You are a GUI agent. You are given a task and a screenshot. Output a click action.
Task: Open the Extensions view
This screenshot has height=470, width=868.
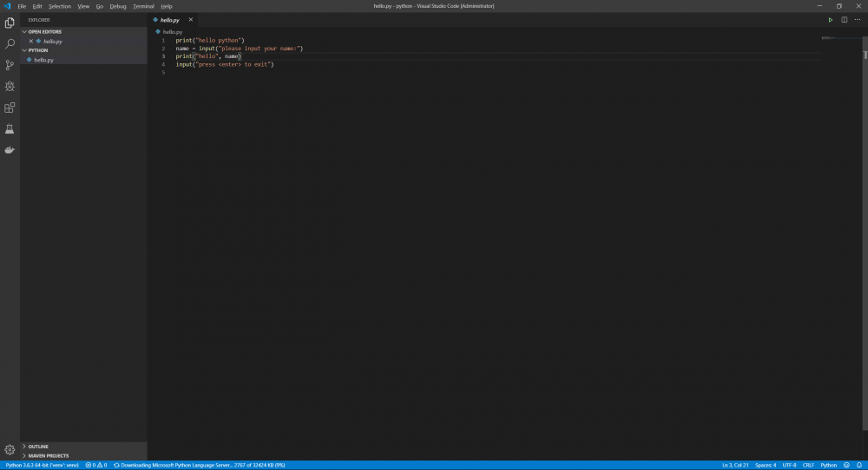(10, 108)
